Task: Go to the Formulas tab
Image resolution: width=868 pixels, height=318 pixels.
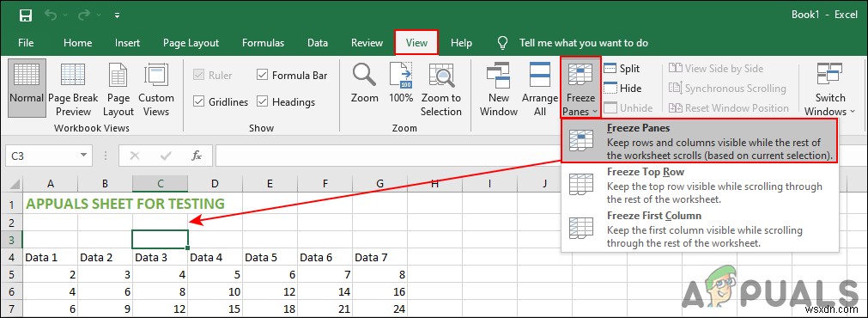Action: 263,43
